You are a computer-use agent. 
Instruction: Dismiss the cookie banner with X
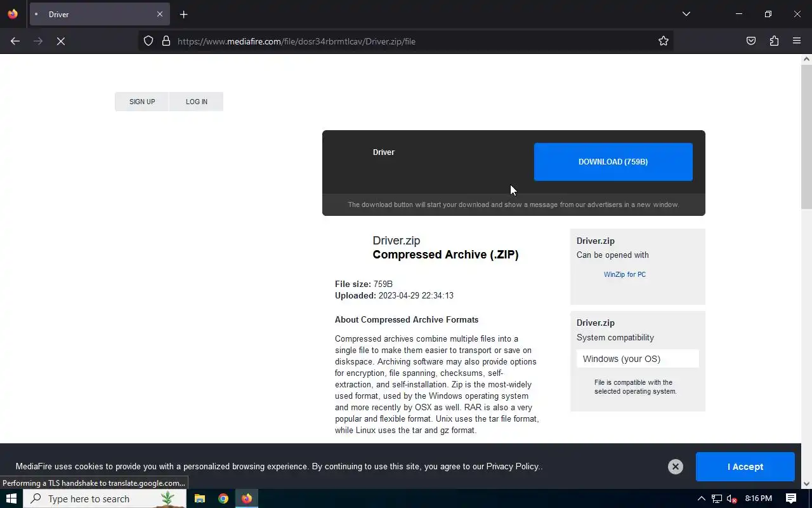pyautogui.click(x=676, y=467)
